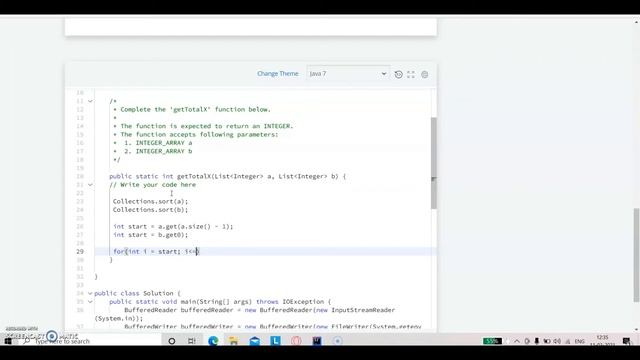Place cursor on line 'Collections.sort(b);'

[x=150, y=210]
